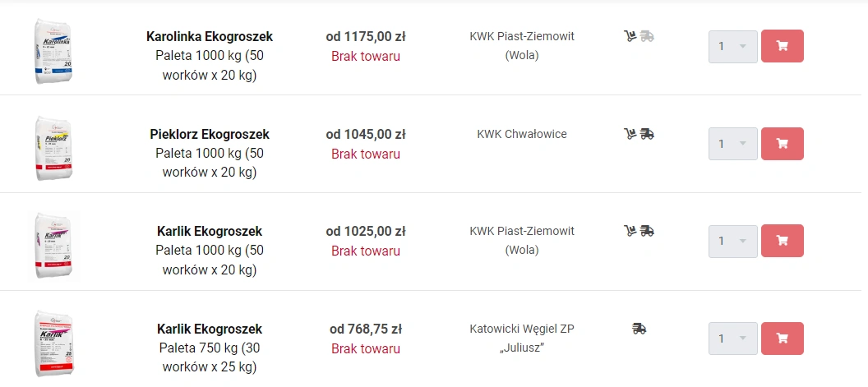Click the hand-truck pickup icon for Karlik 1000 kg

(x=630, y=231)
